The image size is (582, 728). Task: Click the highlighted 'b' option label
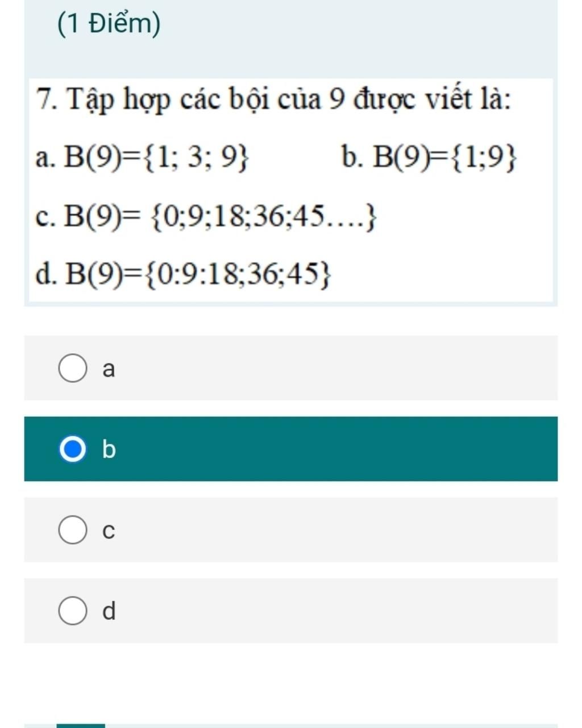(109, 449)
